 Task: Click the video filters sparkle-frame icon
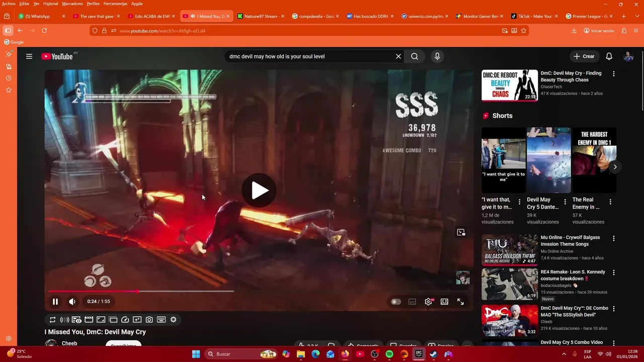tap(137, 320)
